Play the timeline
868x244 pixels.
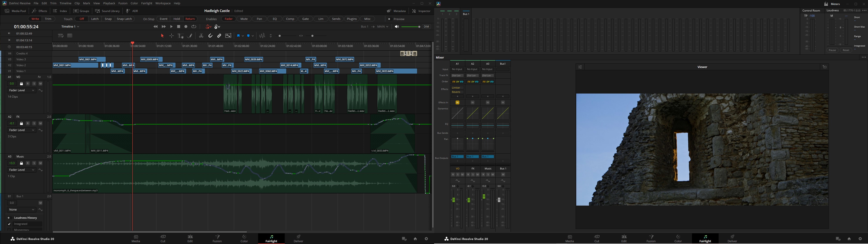171,27
